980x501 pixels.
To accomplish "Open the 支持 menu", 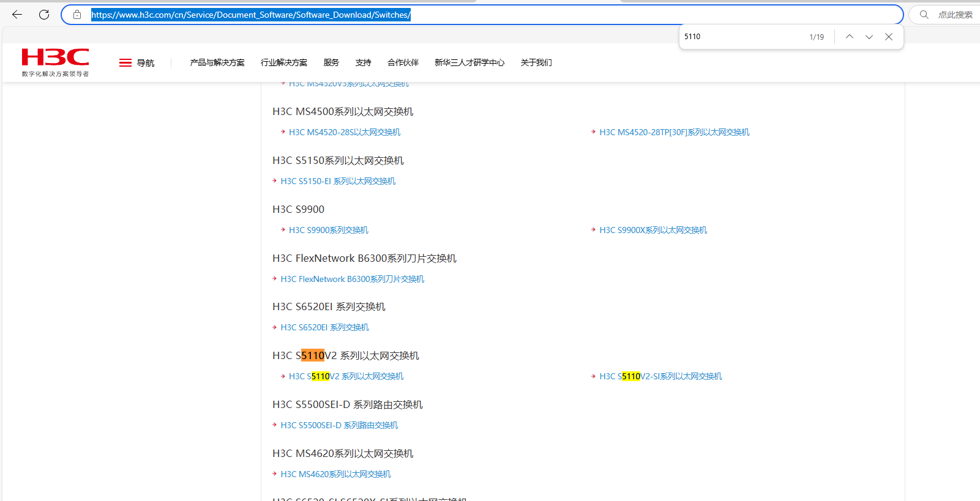I will pos(363,62).
